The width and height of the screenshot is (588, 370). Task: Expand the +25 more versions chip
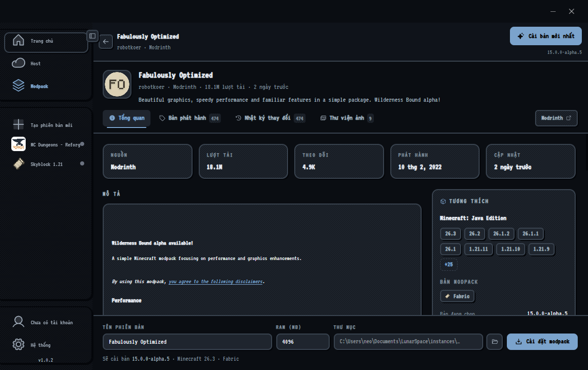pos(449,264)
